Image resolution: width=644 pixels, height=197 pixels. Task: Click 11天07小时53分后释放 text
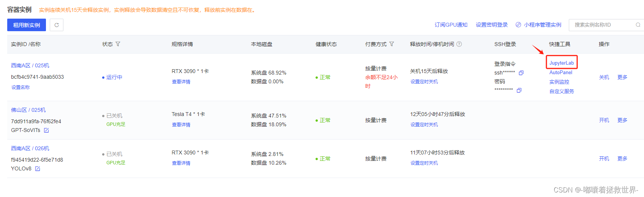tap(437, 153)
